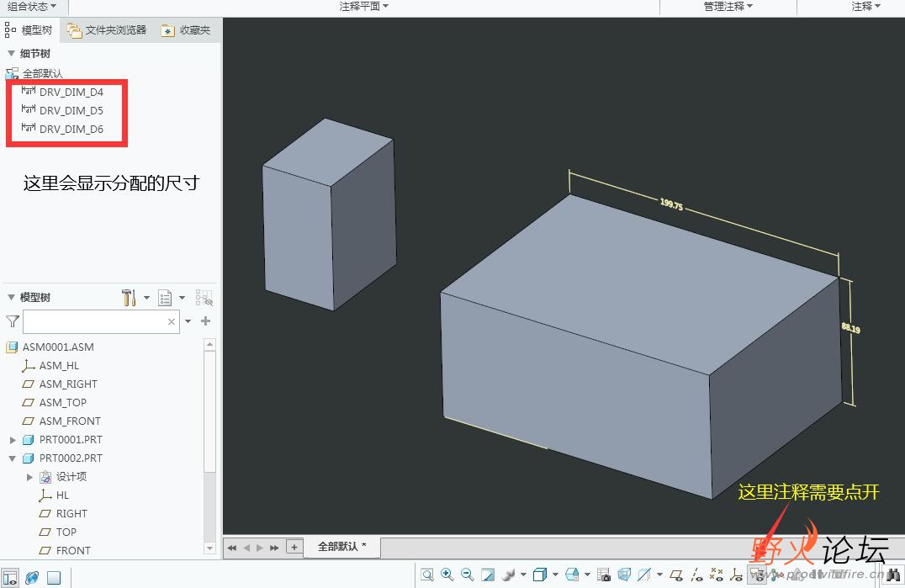Click the binoculars search icon

[x=893, y=575]
